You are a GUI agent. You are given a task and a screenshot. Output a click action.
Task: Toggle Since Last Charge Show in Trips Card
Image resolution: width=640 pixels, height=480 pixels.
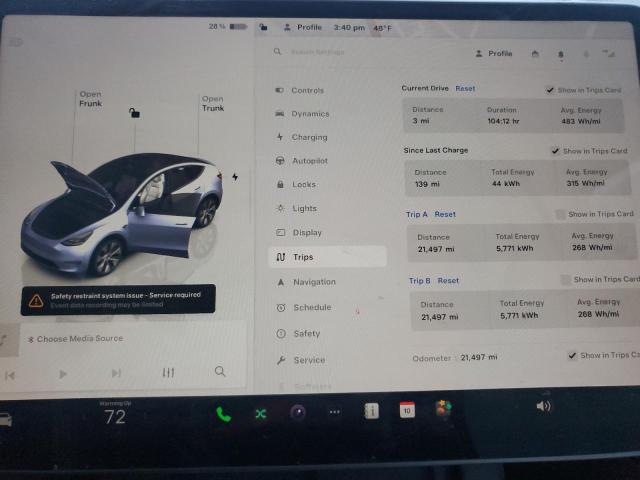(555, 151)
